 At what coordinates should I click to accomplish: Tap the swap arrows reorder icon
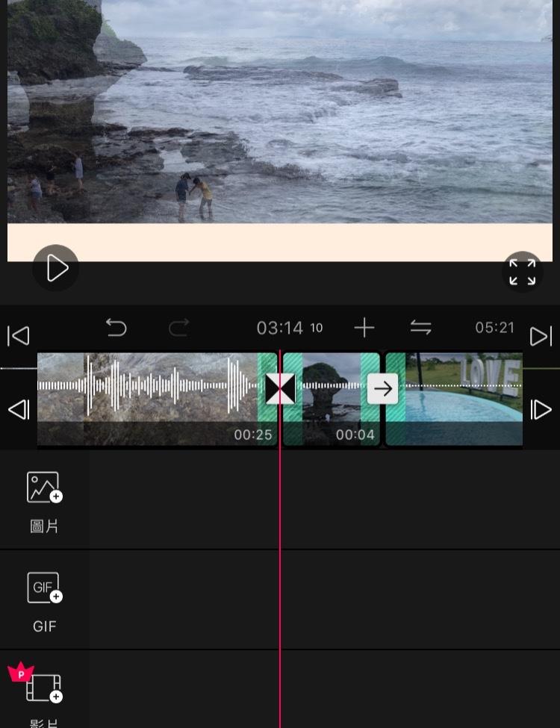(421, 328)
